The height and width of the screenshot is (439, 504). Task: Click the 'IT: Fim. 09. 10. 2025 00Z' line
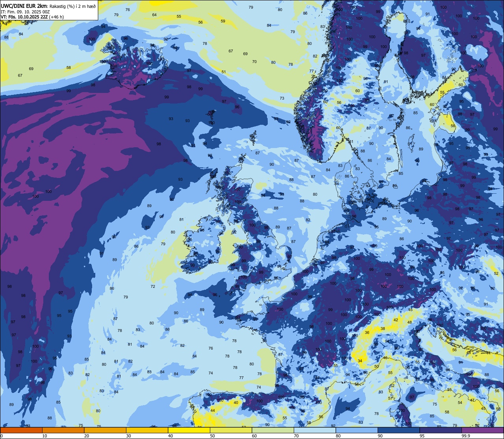(x=25, y=12)
